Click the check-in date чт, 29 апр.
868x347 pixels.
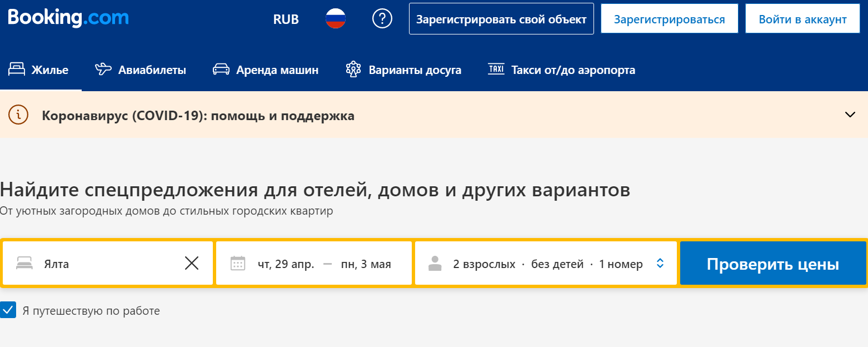286,264
